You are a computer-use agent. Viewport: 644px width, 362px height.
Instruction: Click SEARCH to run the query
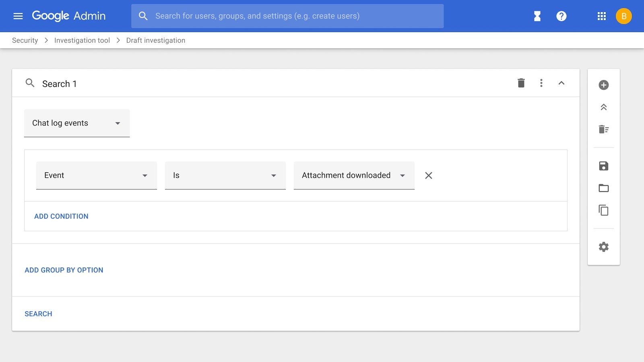[38, 313]
